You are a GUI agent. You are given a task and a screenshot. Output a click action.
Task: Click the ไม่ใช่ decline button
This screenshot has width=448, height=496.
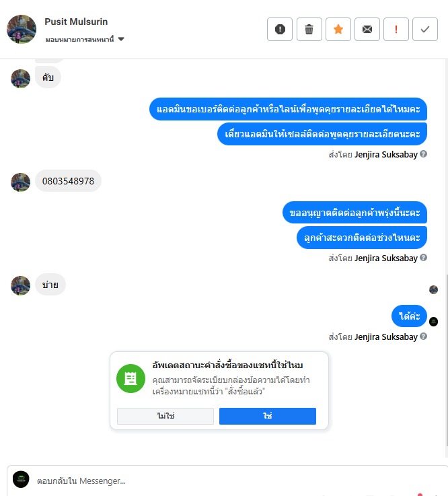[165, 416]
